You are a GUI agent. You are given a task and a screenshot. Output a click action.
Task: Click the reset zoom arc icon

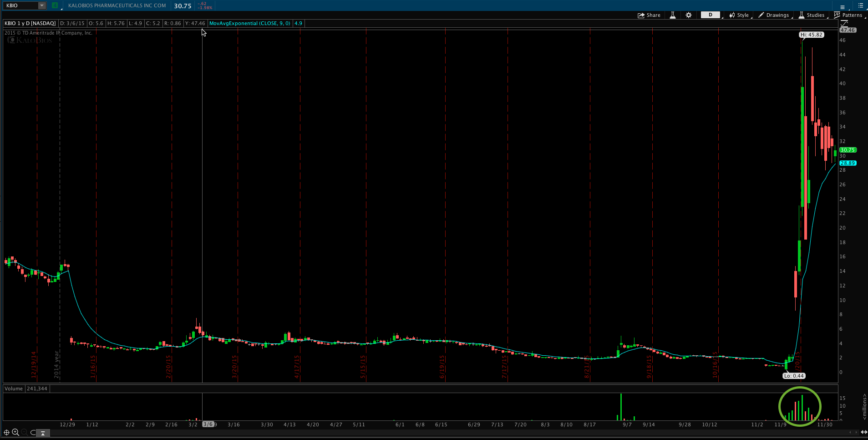[x=33, y=432]
